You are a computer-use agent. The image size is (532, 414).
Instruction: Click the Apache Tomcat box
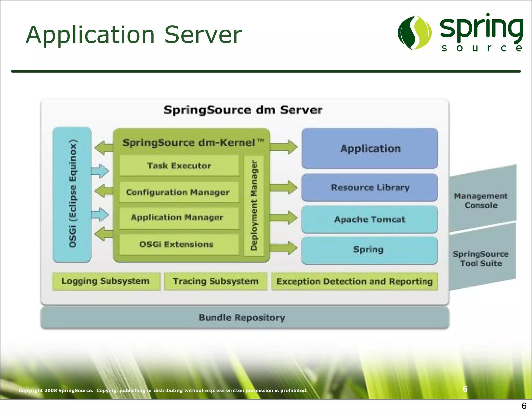coord(369,220)
